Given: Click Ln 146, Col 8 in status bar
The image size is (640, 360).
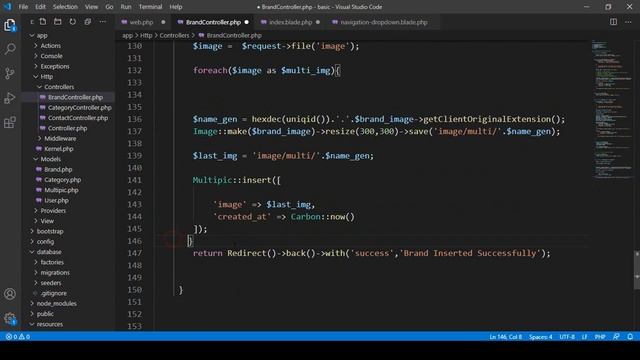Looking at the screenshot, I should pyautogui.click(x=506, y=337).
